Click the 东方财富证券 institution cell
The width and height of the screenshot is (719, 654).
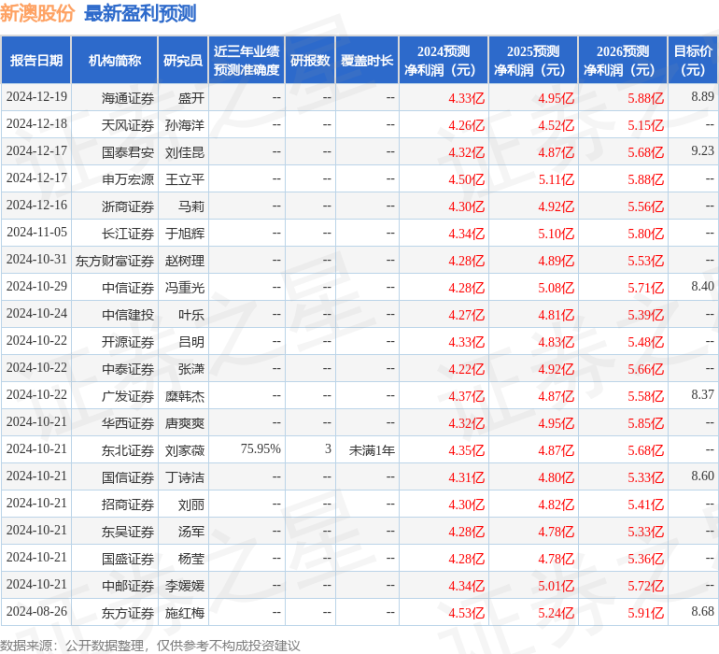coord(115,260)
